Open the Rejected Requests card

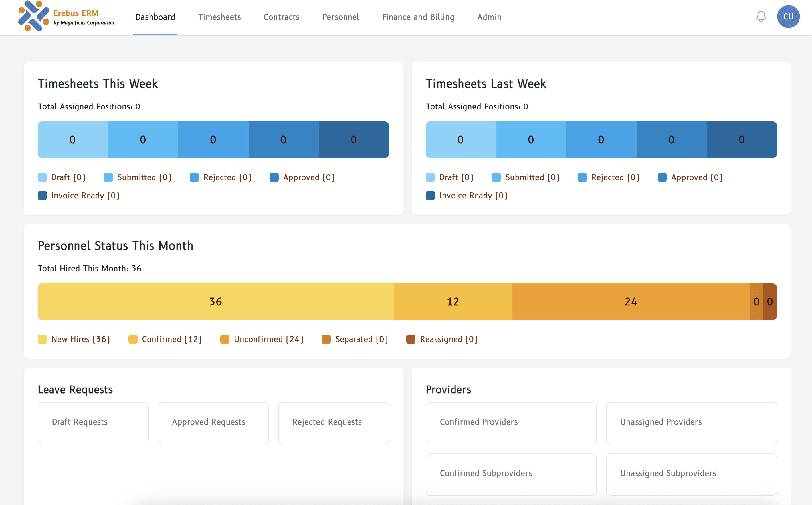[x=333, y=423]
